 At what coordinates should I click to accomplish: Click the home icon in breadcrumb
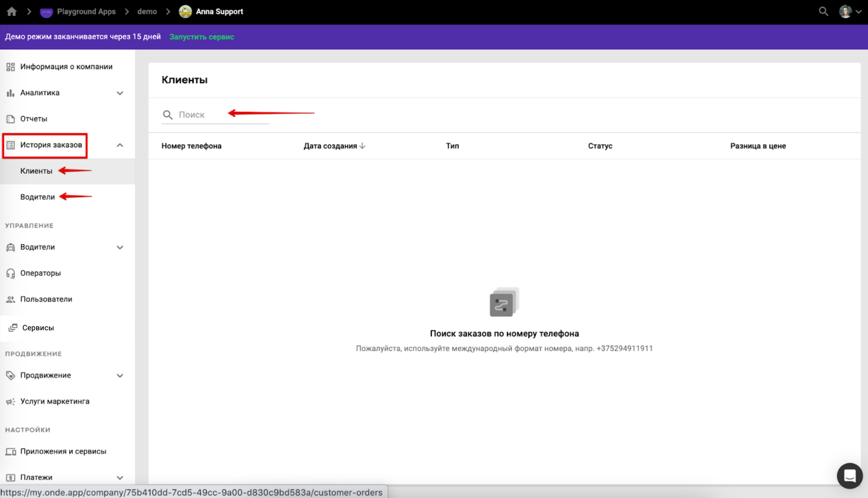(x=12, y=12)
